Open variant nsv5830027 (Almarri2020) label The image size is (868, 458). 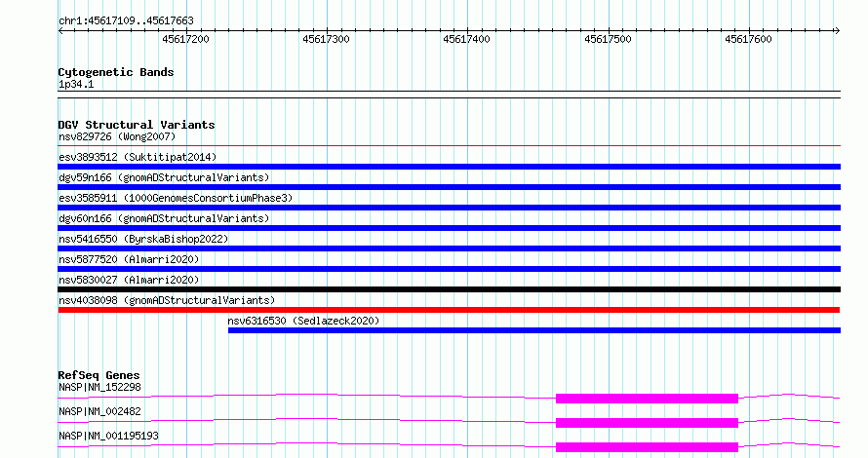pos(129,280)
